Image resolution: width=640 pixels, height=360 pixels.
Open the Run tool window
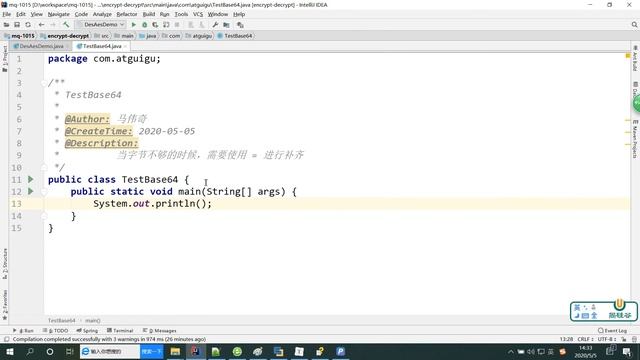click(23, 331)
